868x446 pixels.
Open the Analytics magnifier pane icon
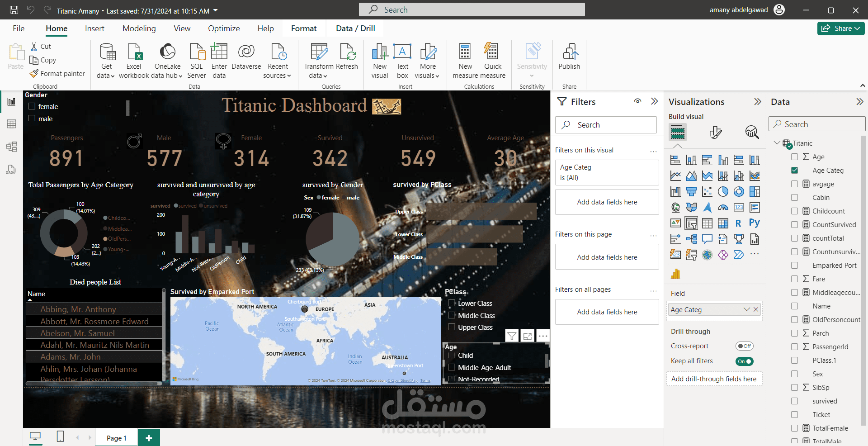click(752, 132)
